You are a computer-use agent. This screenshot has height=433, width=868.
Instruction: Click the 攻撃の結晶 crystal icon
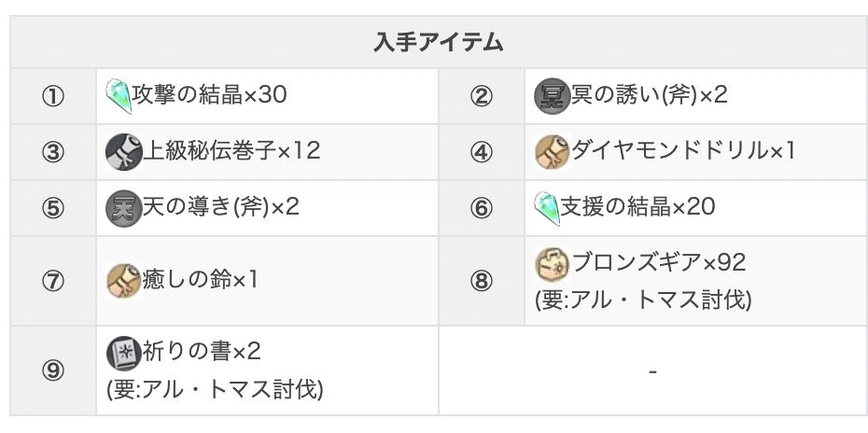pyautogui.click(x=121, y=95)
